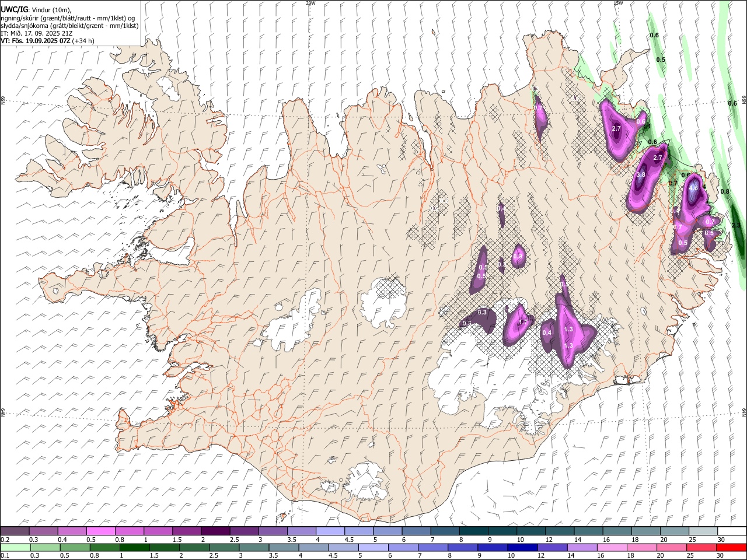Click the '20W' longitude label
747x560 pixels.
[310, 3]
